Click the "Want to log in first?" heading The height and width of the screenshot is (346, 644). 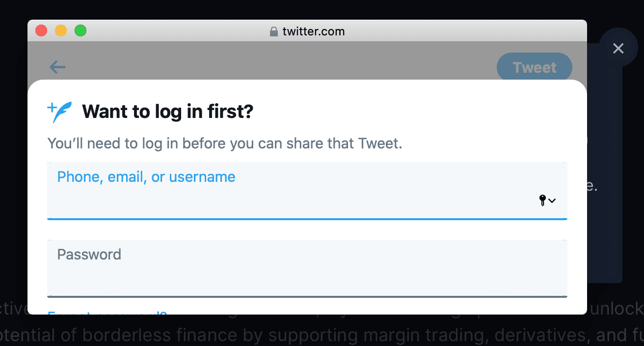[167, 112]
